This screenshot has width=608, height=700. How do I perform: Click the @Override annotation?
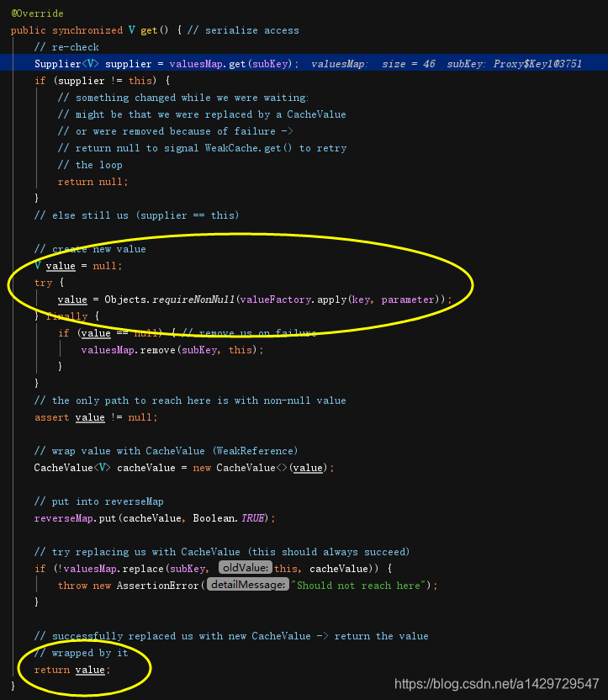[38, 13]
